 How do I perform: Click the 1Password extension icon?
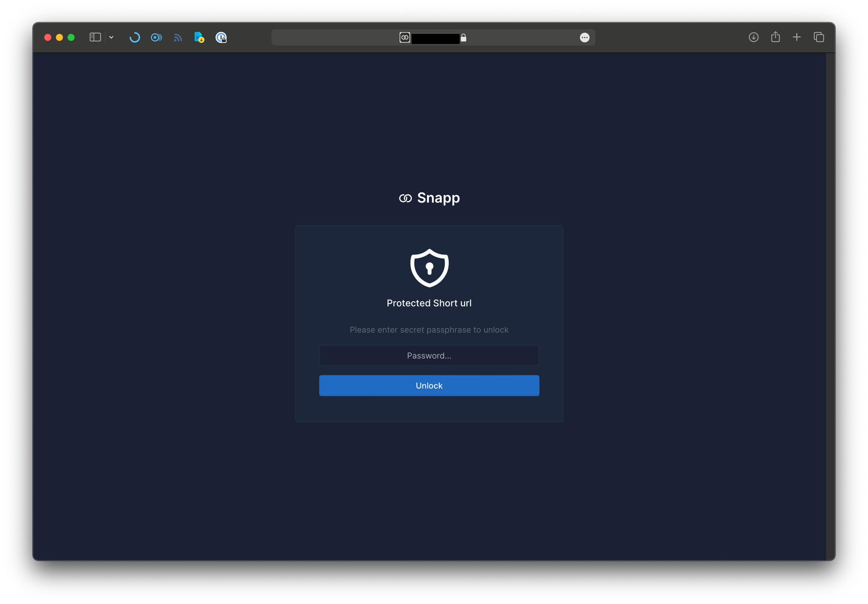[221, 37]
